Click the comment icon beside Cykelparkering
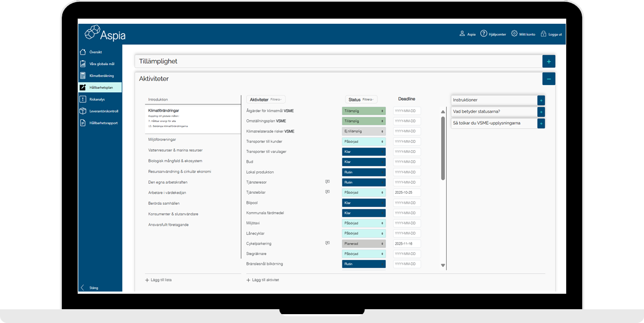This screenshot has width=644, height=323. 328,243
